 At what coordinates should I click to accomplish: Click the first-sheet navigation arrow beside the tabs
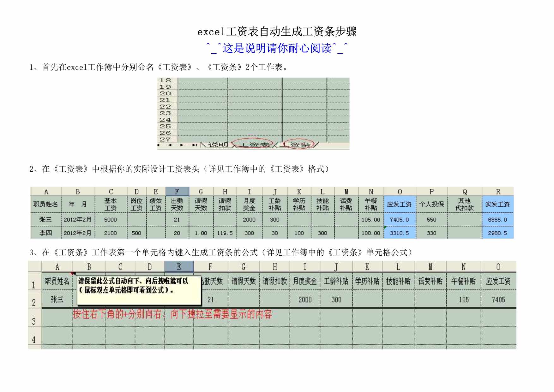coord(159,145)
